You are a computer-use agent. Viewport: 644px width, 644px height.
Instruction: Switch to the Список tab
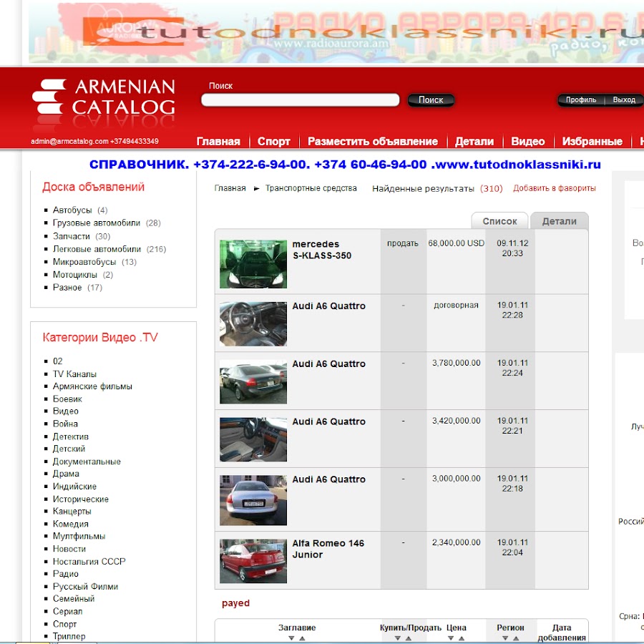tap(499, 221)
